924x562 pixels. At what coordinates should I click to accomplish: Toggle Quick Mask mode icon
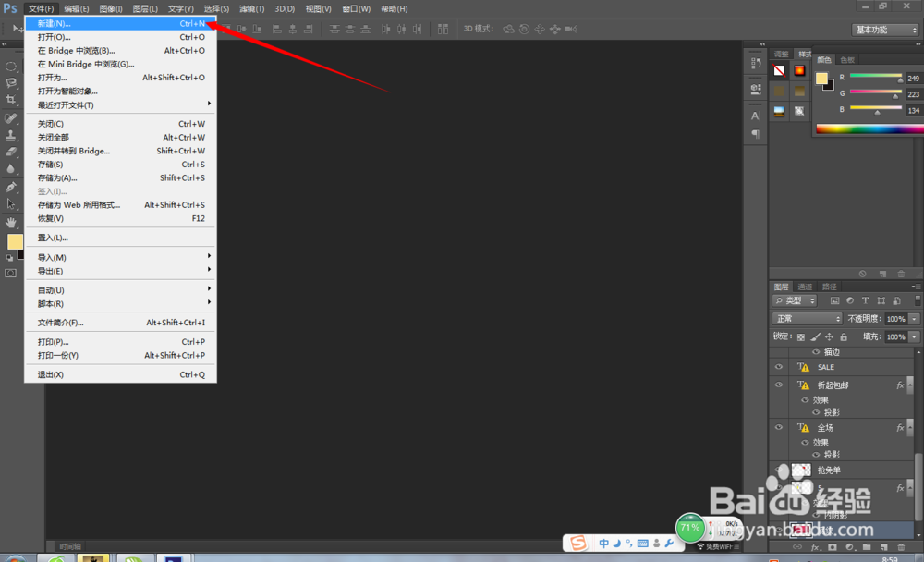pyautogui.click(x=10, y=273)
